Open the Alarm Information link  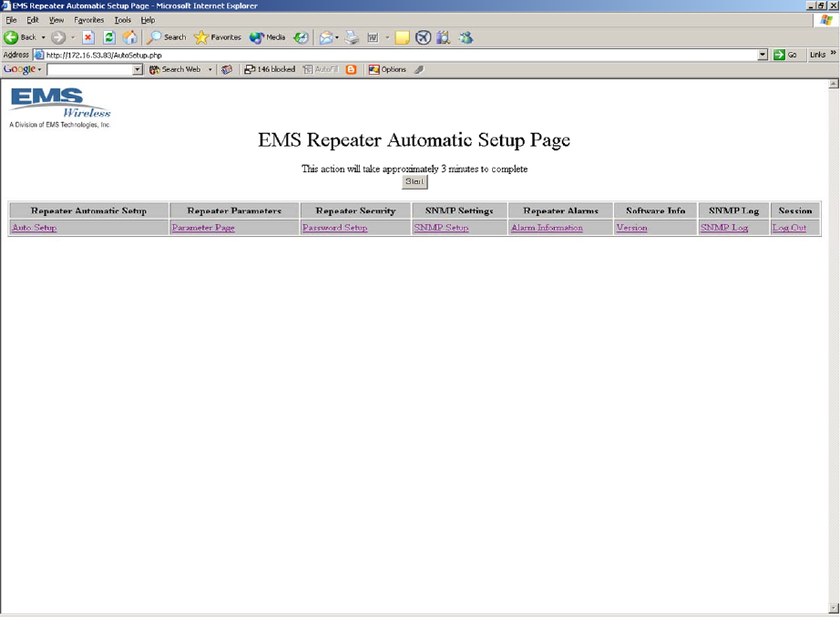click(x=547, y=228)
